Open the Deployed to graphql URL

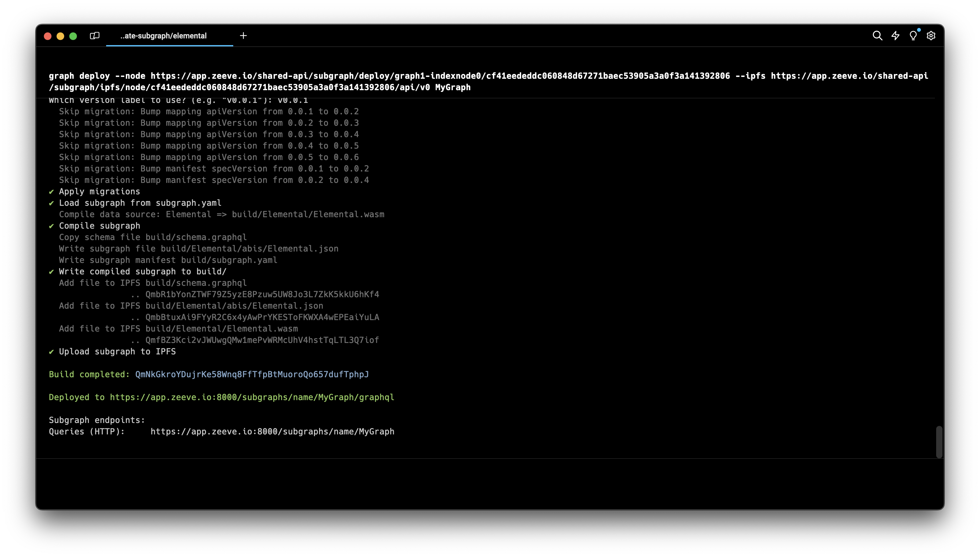pos(252,397)
